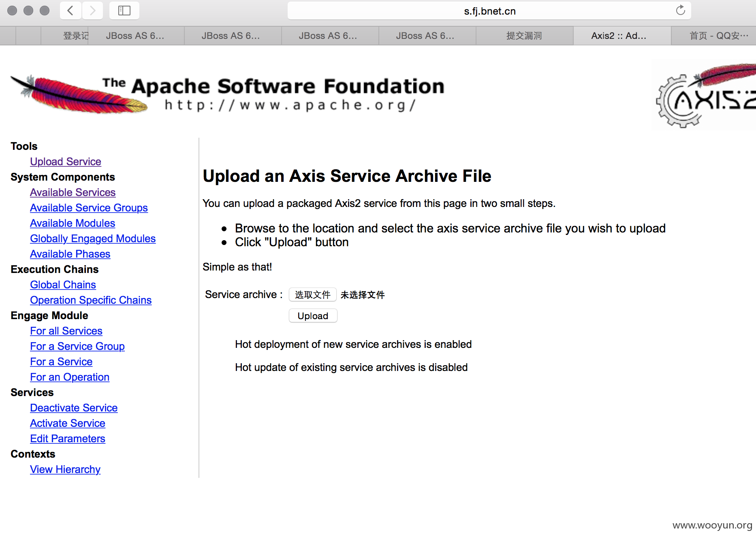Screen dimensions: 756x537
Task: Click the 'Hot deployment of new service archives' text
Action: (x=353, y=344)
